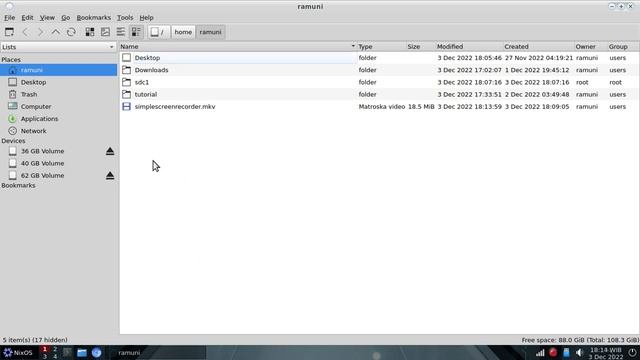Switch to workspace 2 in pager
Screen dimensions: 640x360
55,349
